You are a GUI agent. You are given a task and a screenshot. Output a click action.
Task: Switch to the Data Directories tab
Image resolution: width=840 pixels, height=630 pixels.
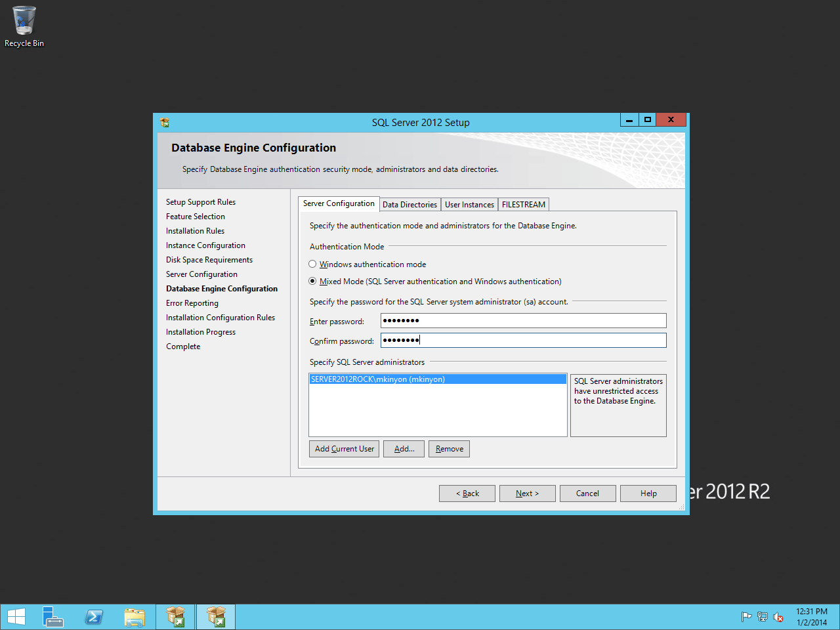coord(409,205)
